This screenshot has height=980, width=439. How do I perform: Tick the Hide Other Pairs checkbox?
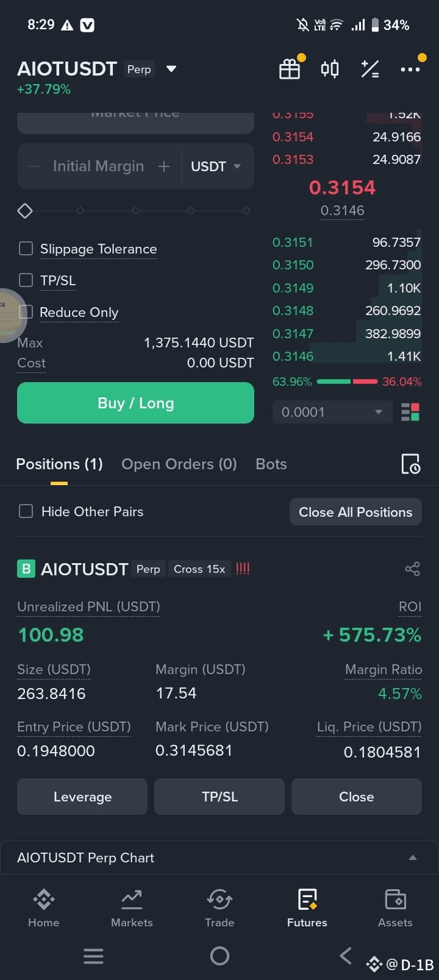click(x=26, y=511)
